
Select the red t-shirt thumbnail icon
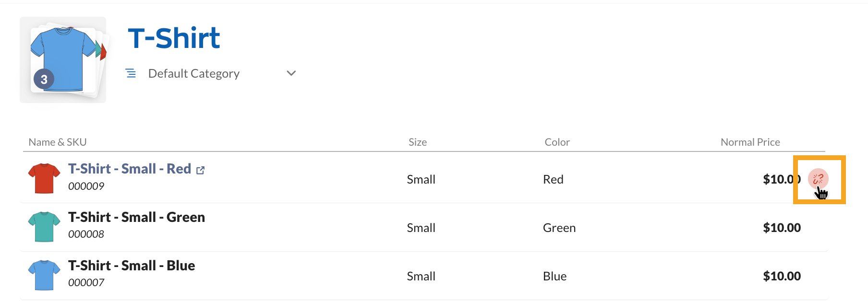pyautogui.click(x=44, y=178)
